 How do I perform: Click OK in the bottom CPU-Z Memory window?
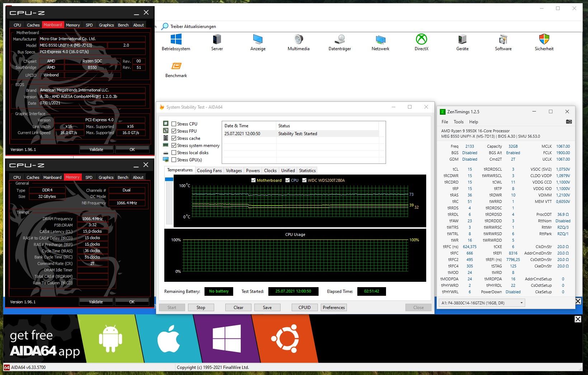[132, 302]
